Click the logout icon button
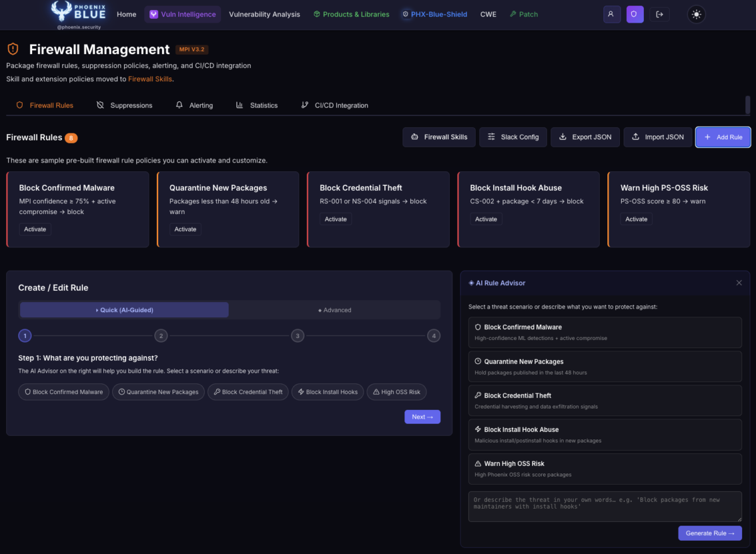 point(660,14)
